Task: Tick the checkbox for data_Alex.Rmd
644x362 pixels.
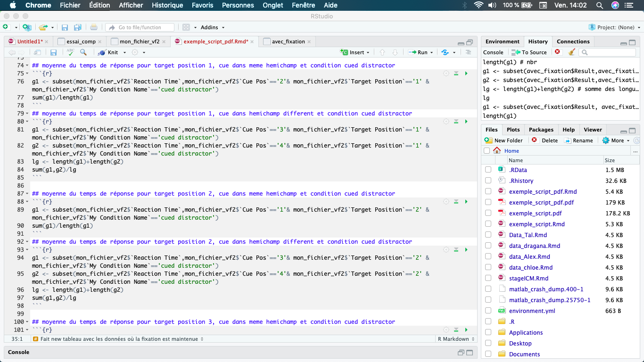Action: coord(488,256)
